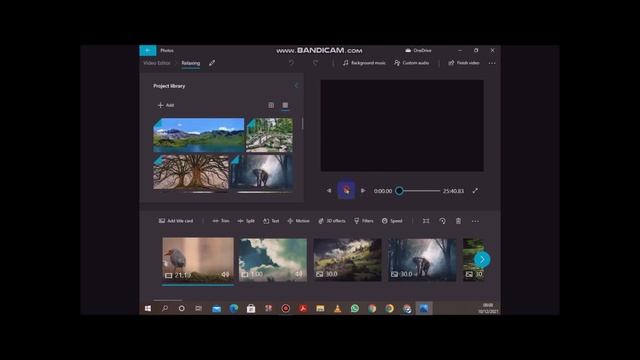The height and width of the screenshot is (360, 640).
Task: Select the elephant library thumbnail
Action: [262, 172]
